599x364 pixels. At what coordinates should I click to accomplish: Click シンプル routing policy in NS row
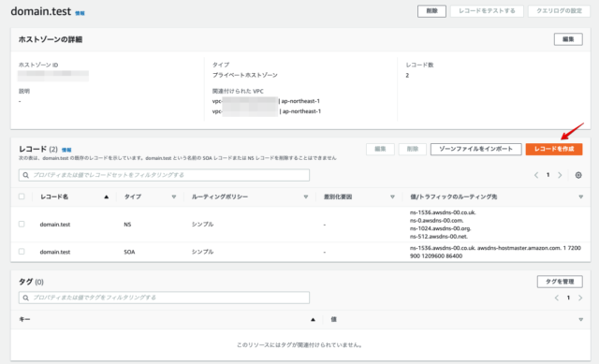[202, 225]
